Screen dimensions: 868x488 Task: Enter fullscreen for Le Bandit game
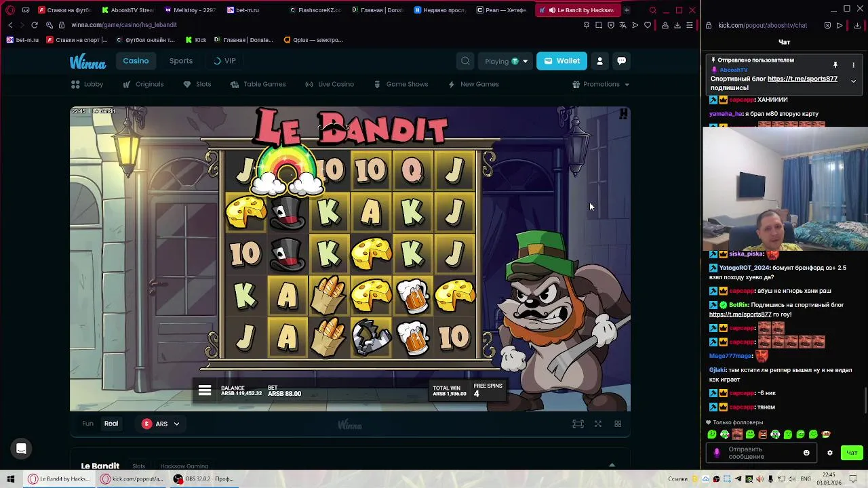[x=598, y=424]
